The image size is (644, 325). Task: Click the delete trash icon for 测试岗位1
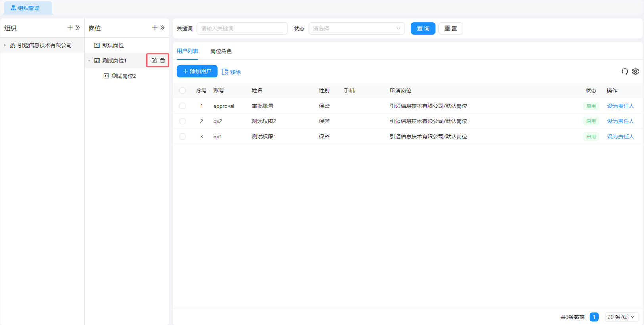(x=163, y=61)
